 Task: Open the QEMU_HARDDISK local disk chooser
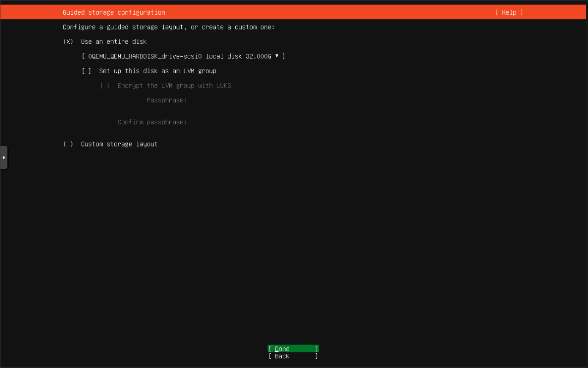click(184, 56)
